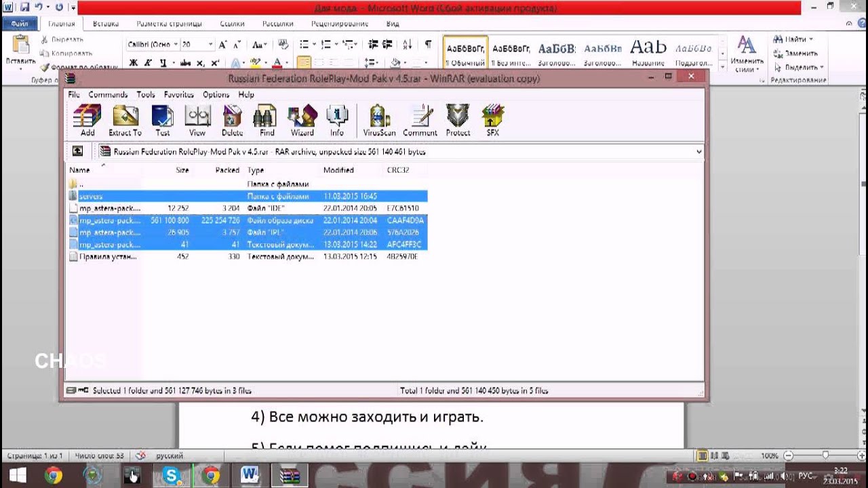Image resolution: width=868 pixels, height=488 pixels.
Task: Open Skype from the taskbar
Action: click(x=172, y=476)
